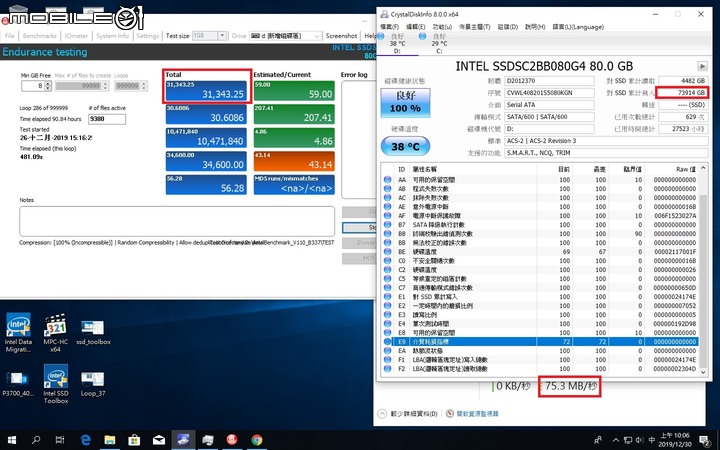The width and height of the screenshot is (720, 450).
Task: Click Screenshot in Anvil toolbar
Action: click(x=341, y=35)
